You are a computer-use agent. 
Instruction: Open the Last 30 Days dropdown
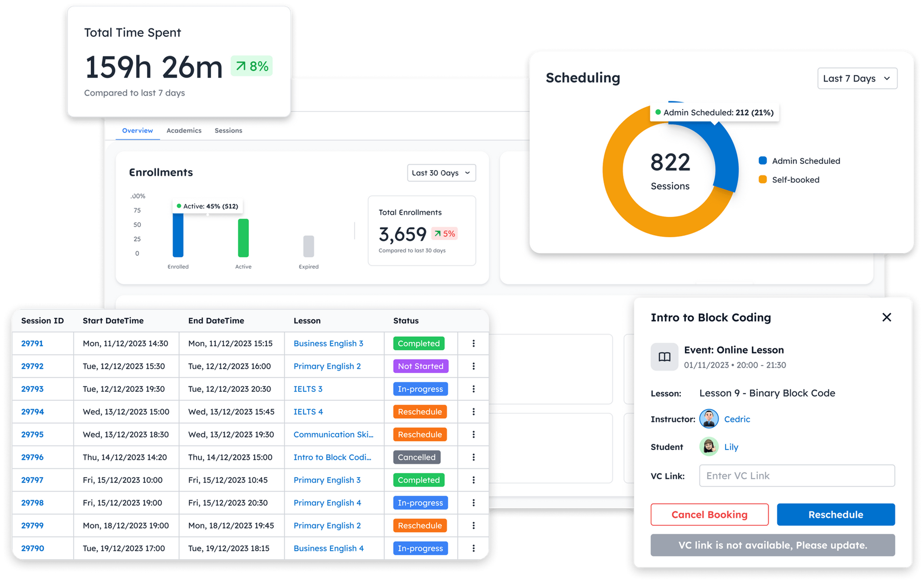(441, 173)
